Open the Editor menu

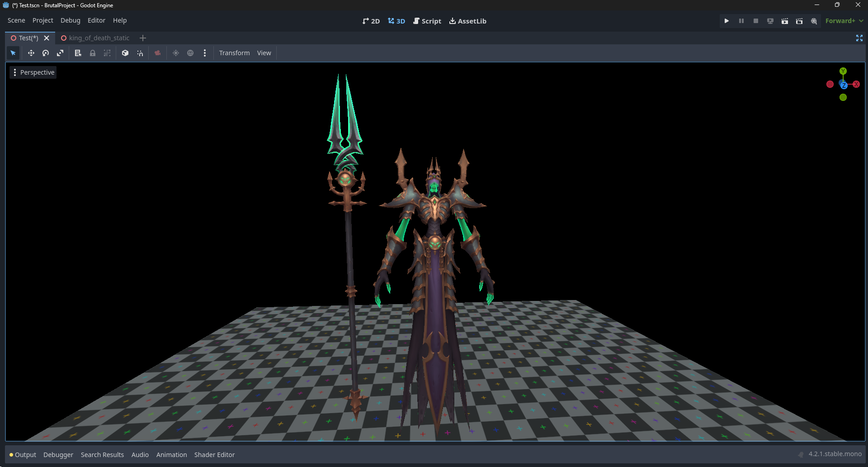click(x=96, y=20)
